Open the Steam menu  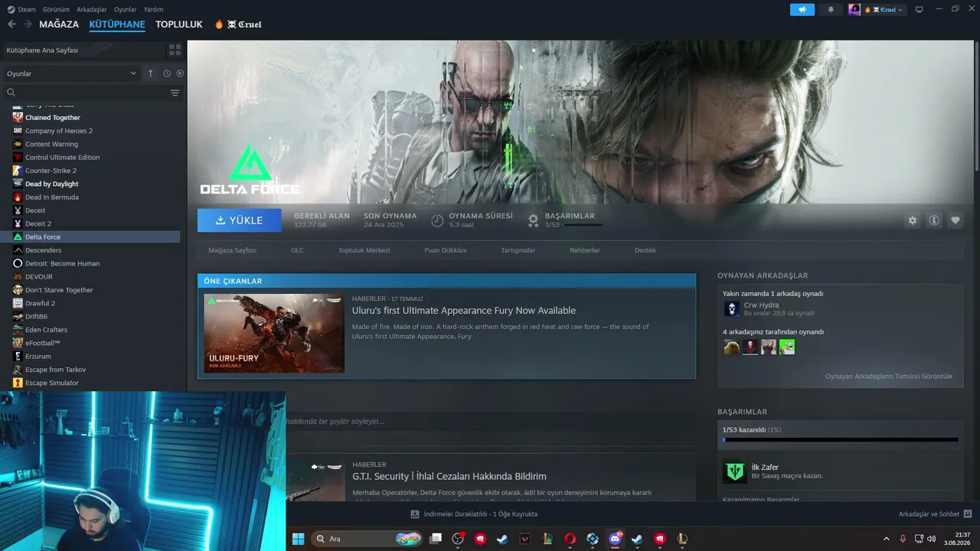click(x=27, y=10)
